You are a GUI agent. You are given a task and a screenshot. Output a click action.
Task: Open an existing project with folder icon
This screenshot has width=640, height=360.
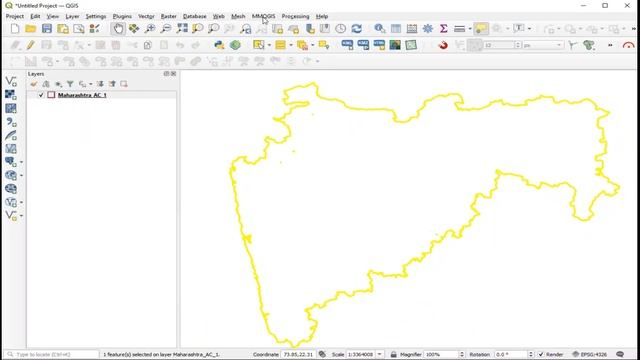click(31, 29)
